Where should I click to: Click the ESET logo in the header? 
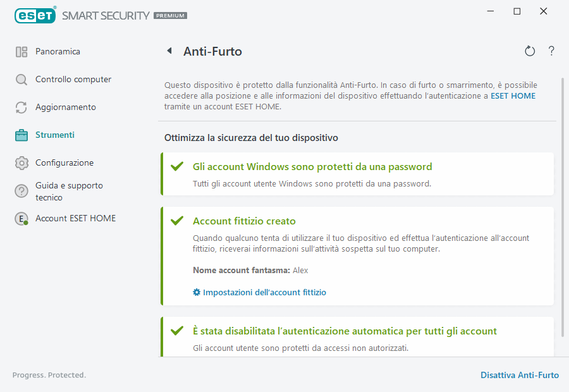click(35, 15)
